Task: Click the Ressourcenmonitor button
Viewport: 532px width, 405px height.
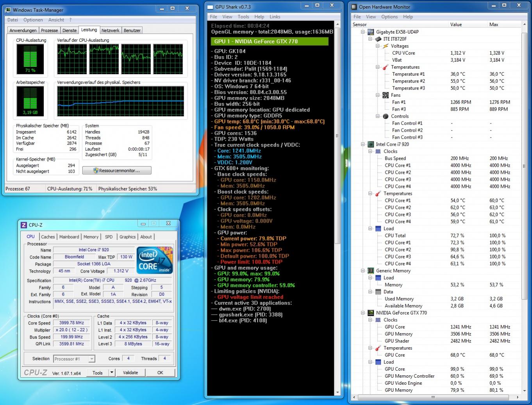Action: (117, 171)
